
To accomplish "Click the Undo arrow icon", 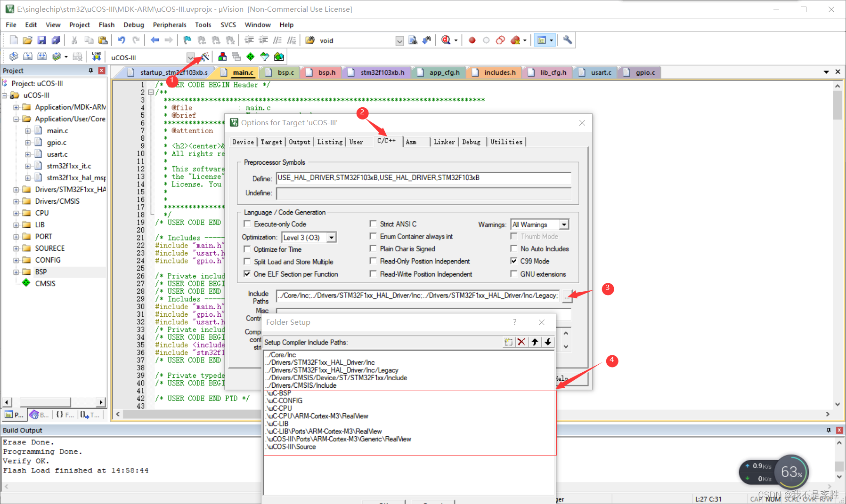I will click(122, 40).
